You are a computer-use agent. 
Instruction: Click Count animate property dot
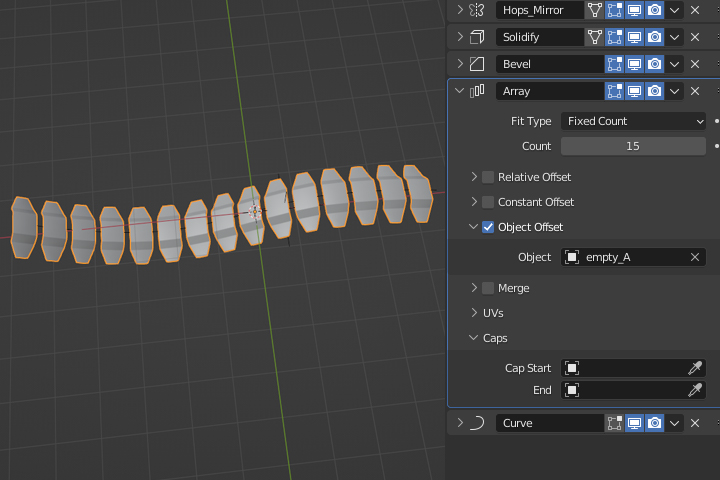(x=716, y=146)
